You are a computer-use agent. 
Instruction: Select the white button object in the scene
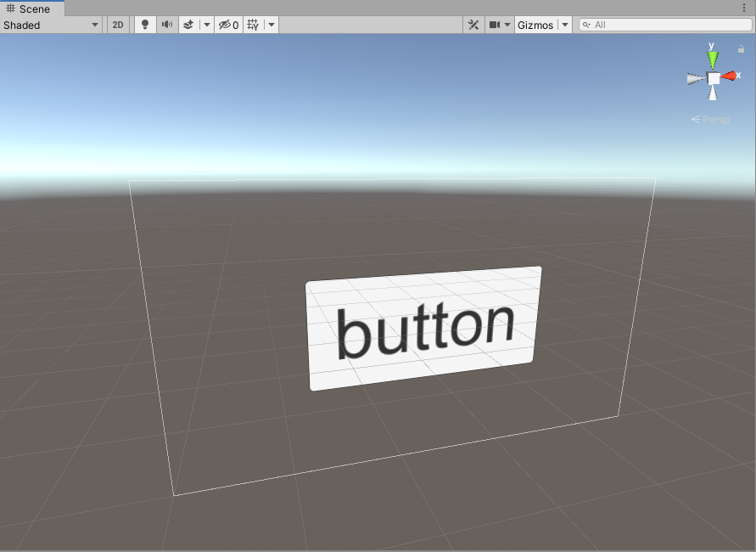tap(423, 328)
